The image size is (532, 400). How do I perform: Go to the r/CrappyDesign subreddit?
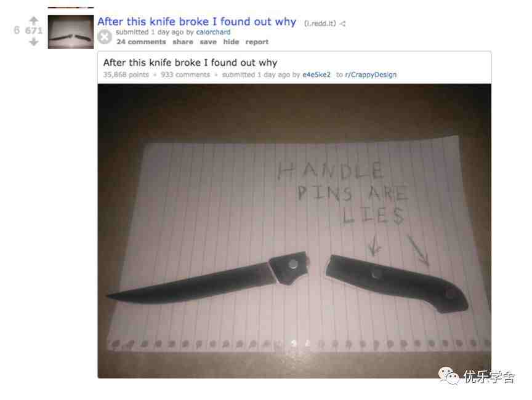371,74
